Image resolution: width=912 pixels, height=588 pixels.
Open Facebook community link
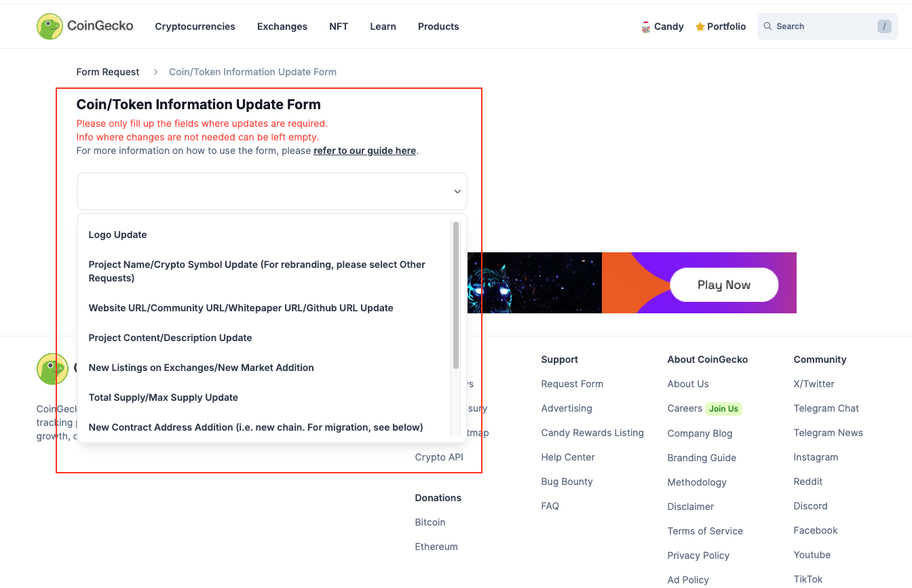coord(816,530)
